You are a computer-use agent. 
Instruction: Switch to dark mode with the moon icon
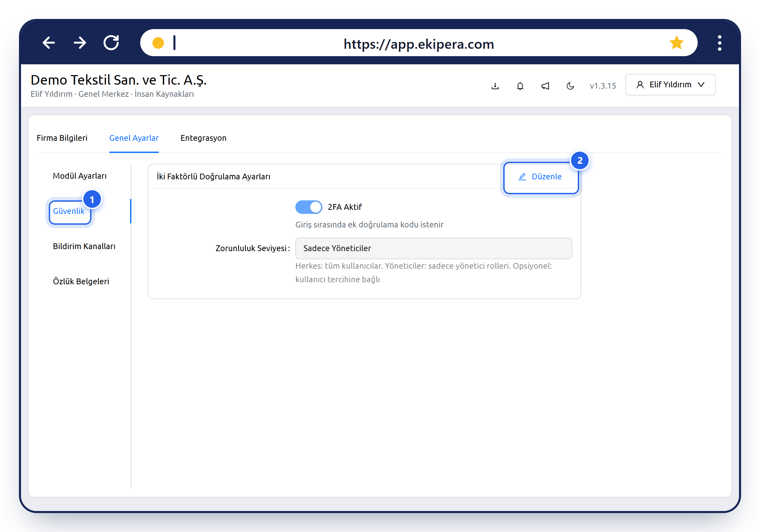pos(570,86)
